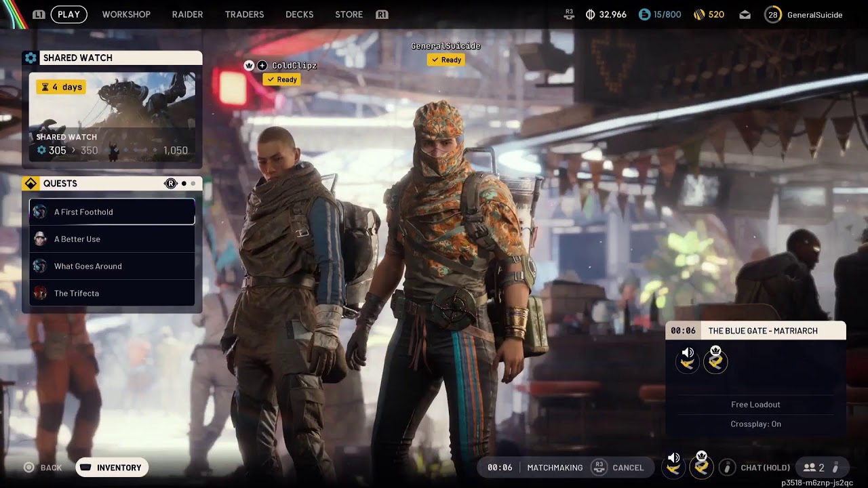This screenshot has height=488, width=868.
Task: Open the PLAY tab
Action: click(68, 14)
